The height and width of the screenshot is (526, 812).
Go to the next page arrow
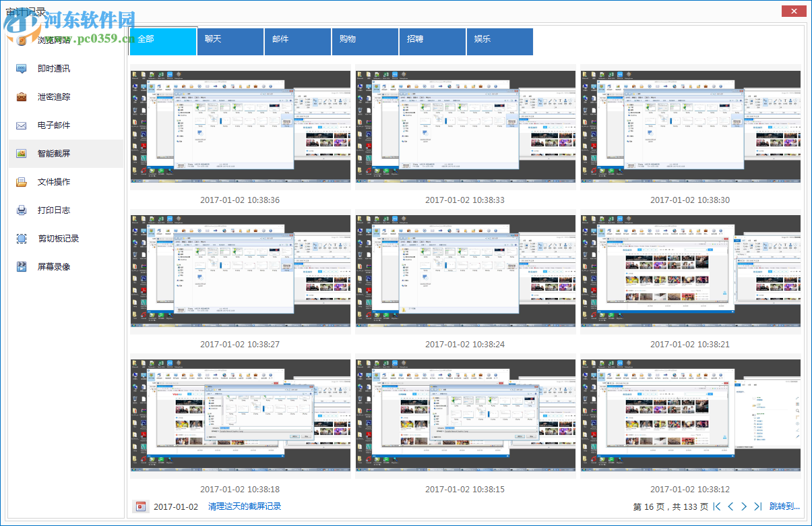click(744, 506)
